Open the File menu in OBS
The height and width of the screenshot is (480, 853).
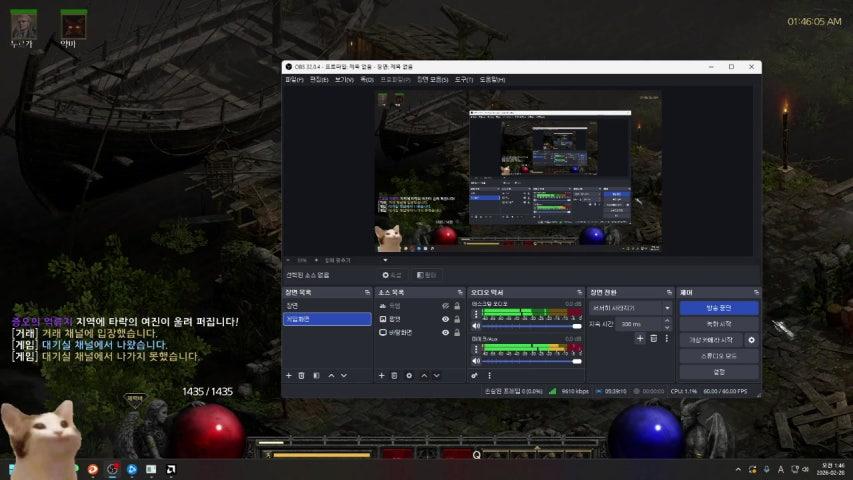[294, 79]
